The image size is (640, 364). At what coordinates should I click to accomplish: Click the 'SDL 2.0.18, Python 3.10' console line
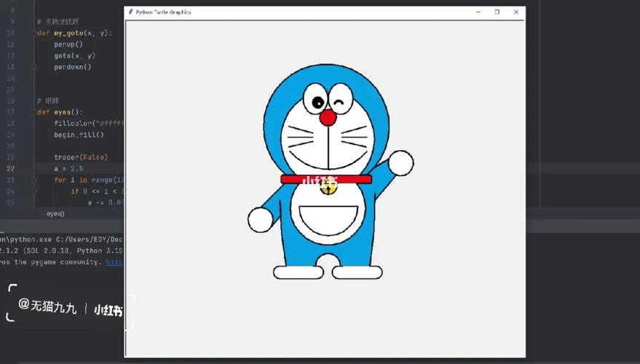(62, 250)
